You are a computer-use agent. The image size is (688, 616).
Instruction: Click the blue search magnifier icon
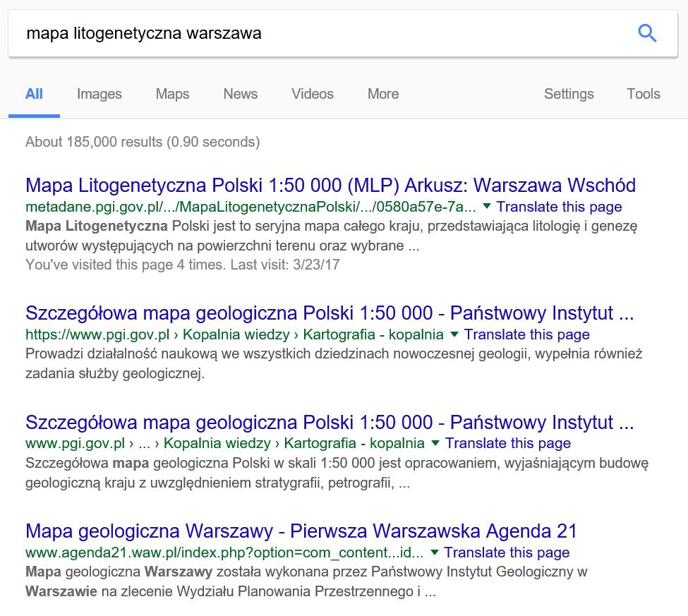tap(647, 33)
